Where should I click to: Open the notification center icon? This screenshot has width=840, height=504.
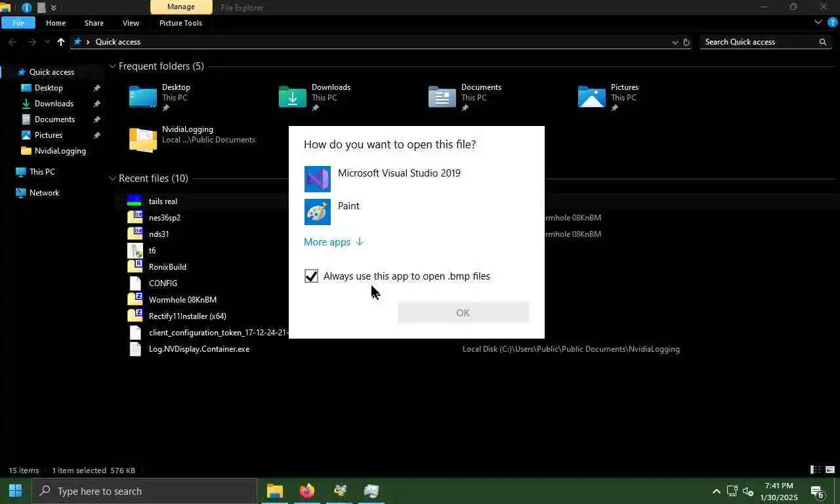[817, 491]
